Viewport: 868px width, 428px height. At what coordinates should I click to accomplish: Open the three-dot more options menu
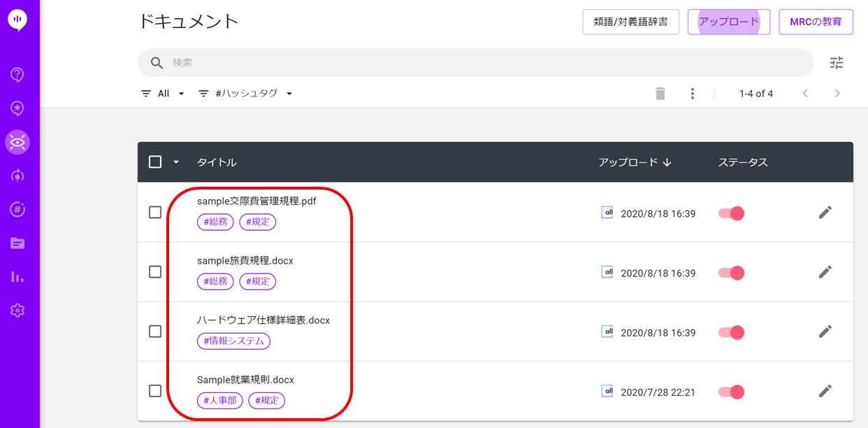692,94
